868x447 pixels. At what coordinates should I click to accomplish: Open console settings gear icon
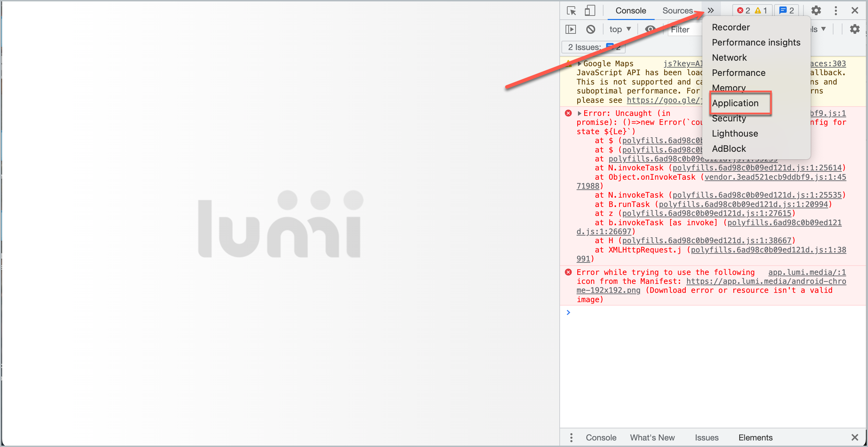click(x=855, y=29)
